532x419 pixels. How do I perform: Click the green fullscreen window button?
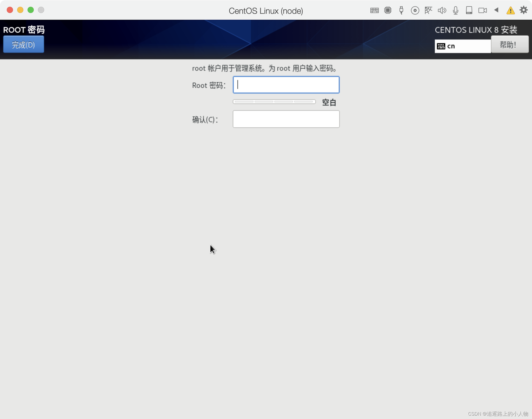(x=31, y=10)
